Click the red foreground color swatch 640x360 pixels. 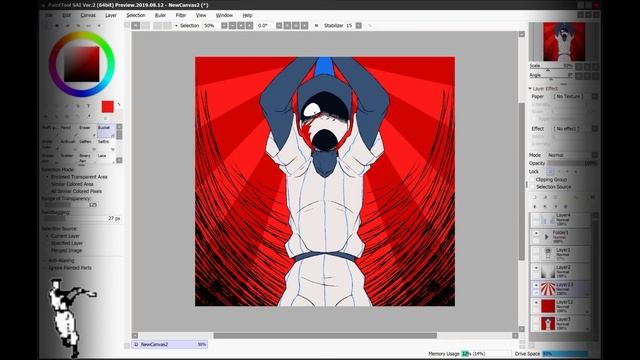[108, 107]
